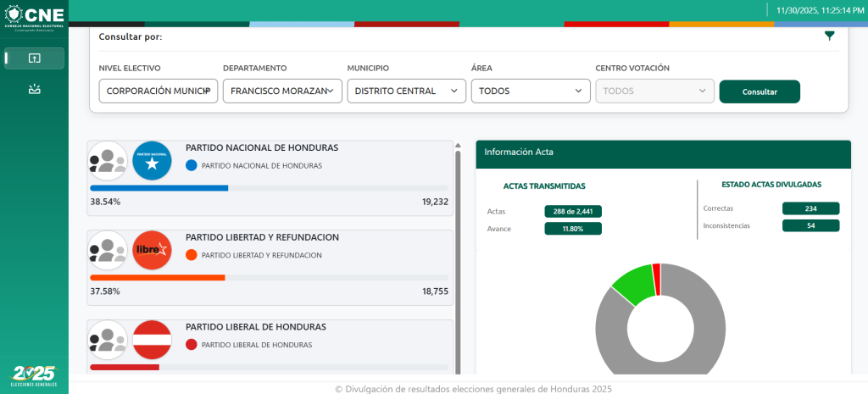868x394 pixels.
Task: Click the blue dot beside Partido Nacional label
Action: coord(192,165)
